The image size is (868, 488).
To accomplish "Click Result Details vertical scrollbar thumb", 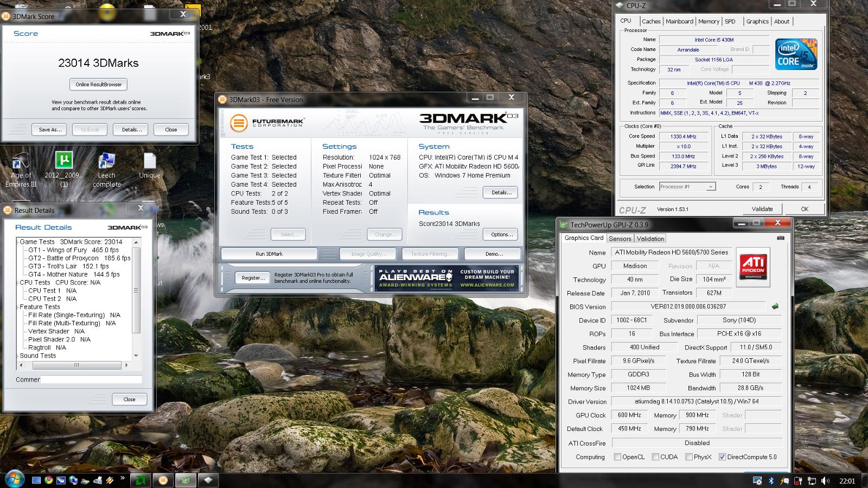I will [x=136, y=291].
